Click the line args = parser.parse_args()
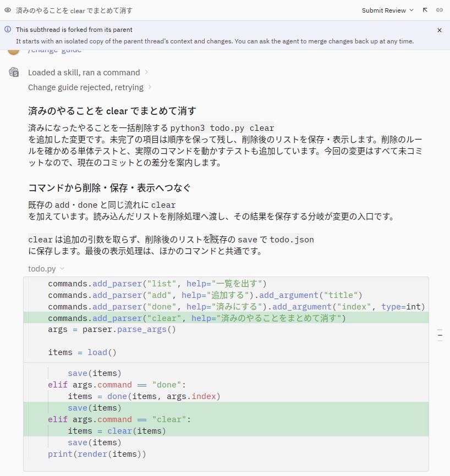 coord(226,329)
